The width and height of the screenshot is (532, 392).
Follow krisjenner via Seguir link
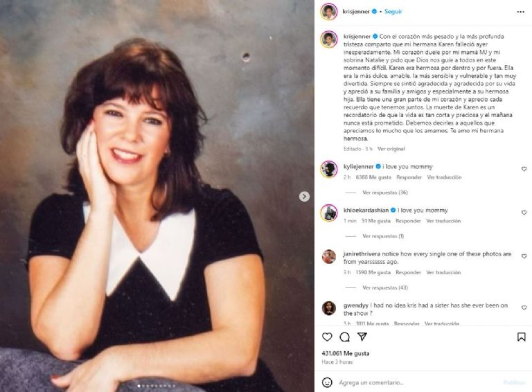click(393, 12)
